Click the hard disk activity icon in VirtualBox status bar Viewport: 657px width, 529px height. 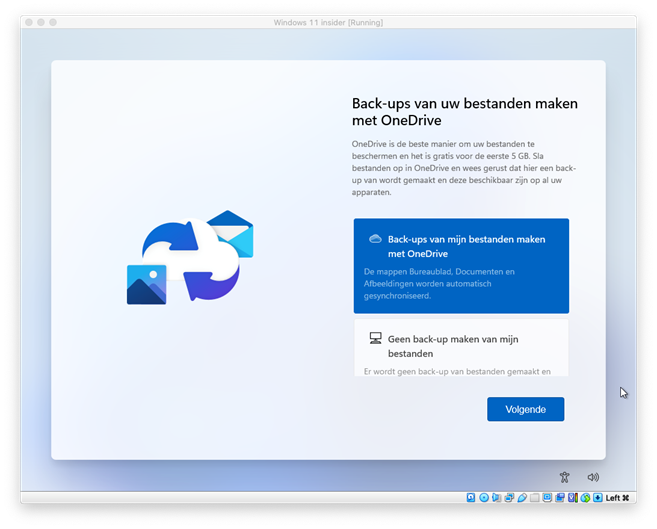coord(471,498)
